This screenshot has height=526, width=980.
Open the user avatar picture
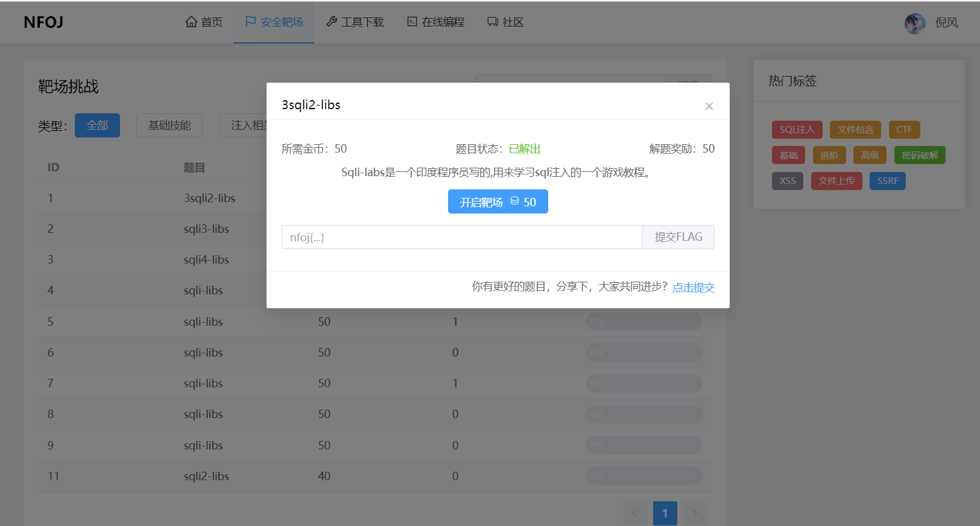pyautogui.click(x=915, y=23)
